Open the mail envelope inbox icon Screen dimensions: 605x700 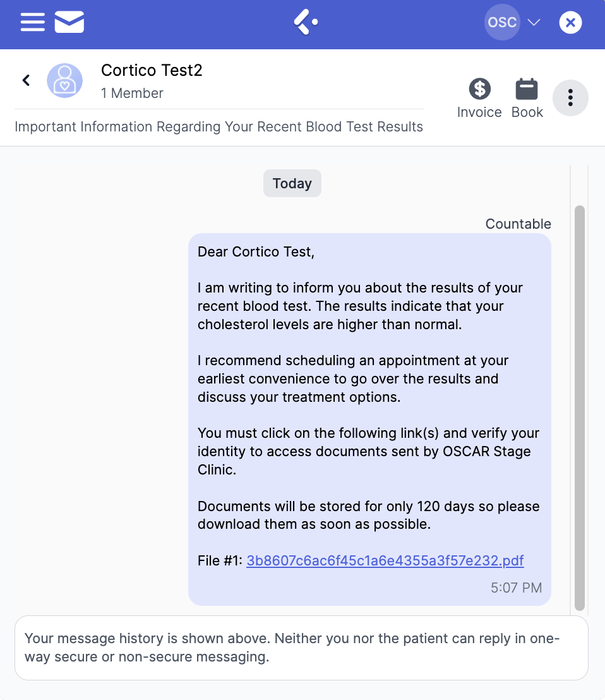[69, 23]
